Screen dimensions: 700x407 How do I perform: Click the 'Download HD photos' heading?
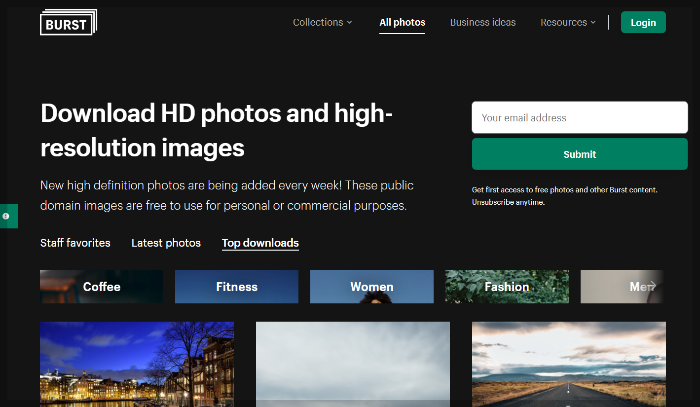click(217, 130)
